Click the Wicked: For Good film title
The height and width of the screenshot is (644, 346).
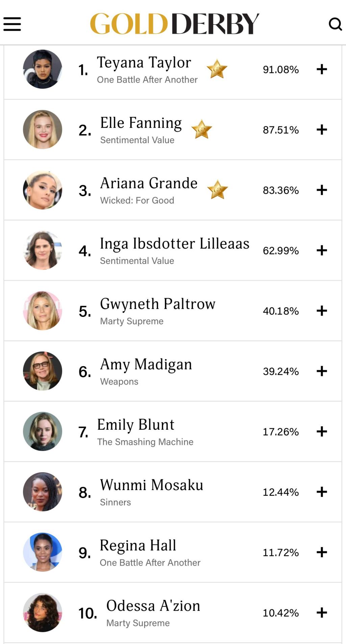137,200
